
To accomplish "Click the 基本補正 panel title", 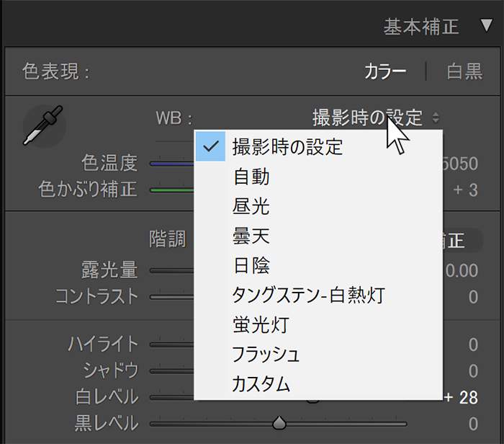I will coord(421,27).
